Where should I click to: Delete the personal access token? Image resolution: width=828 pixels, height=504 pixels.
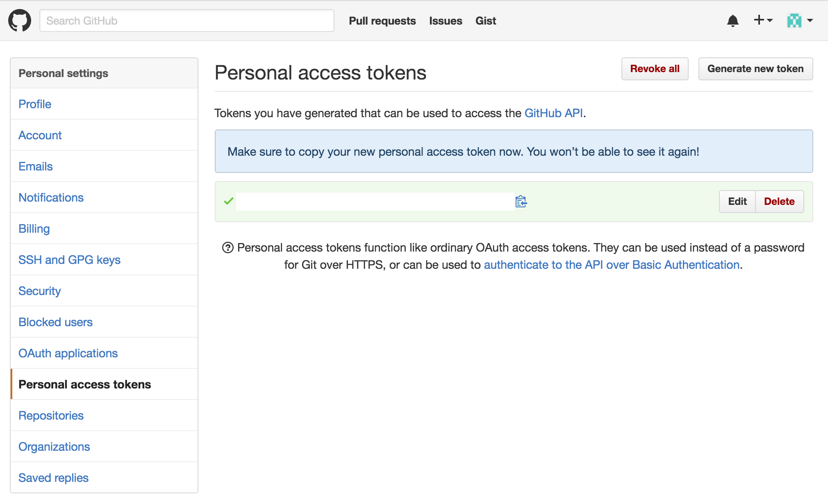(779, 202)
